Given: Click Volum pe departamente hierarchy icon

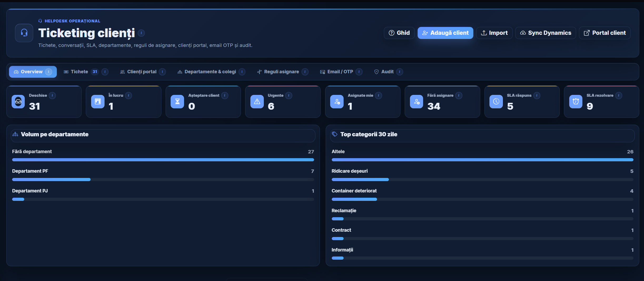Looking at the screenshot, I should coord(15,134).
